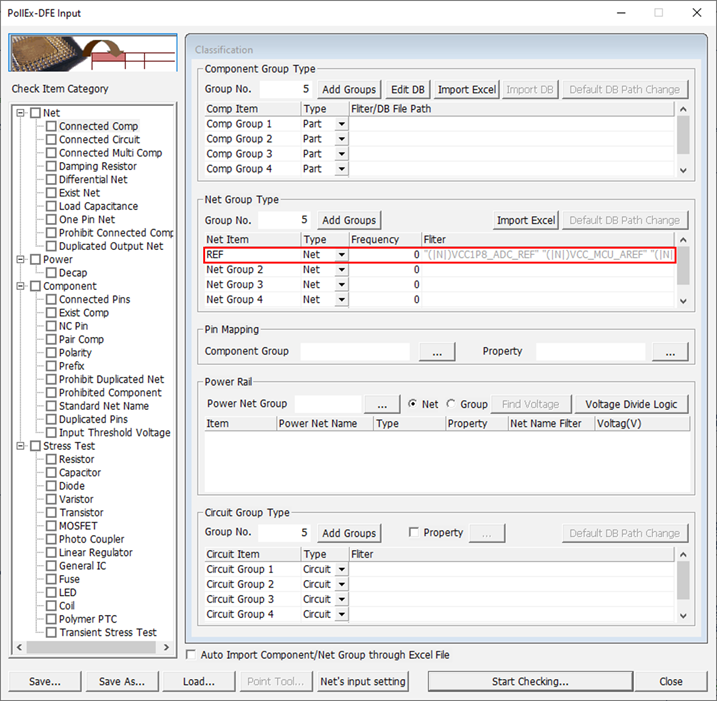Screen dimensions: 717x701
Task: Enable the Decap check item
Action: [x=51, y=273]
